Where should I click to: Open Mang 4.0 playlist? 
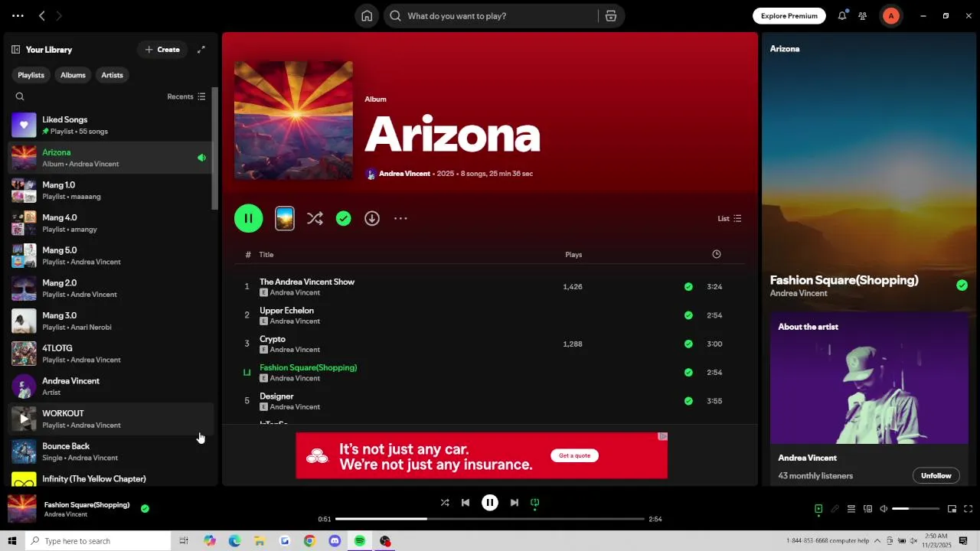coord(110,223)
